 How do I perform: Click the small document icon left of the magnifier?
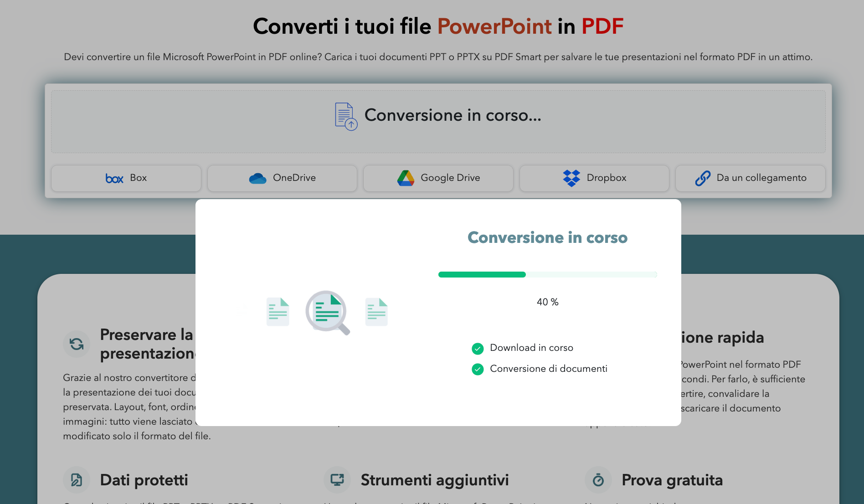[278, 312]
